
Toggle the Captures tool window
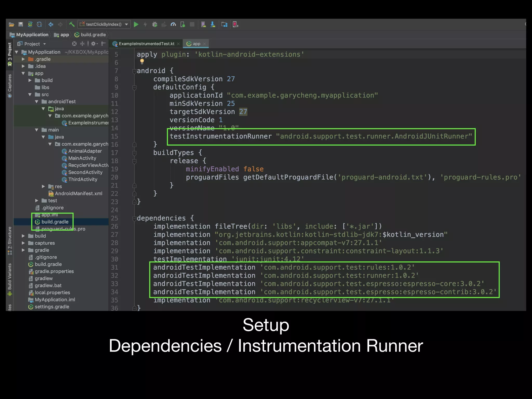[10, 86]
